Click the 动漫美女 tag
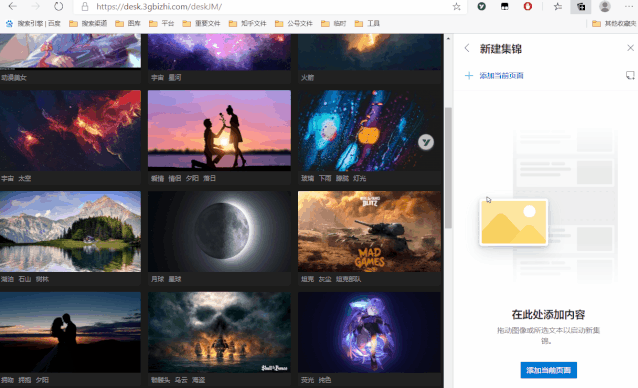 [x=14, y=77]
